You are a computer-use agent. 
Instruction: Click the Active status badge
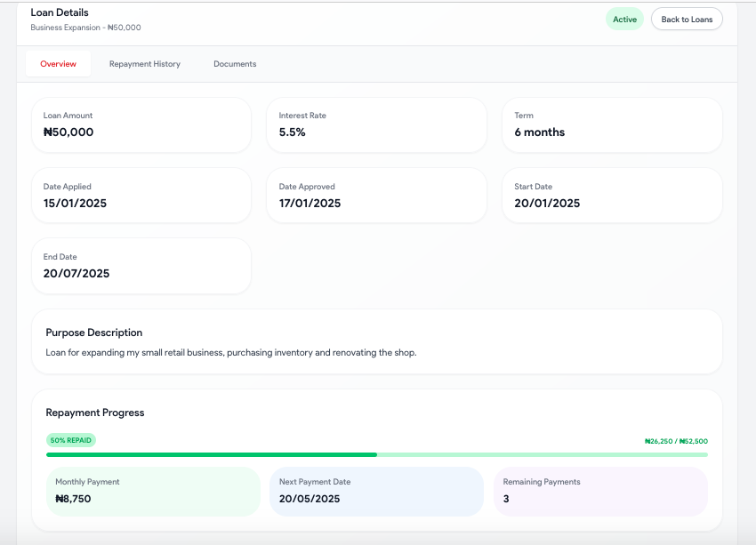pos(625,20)
